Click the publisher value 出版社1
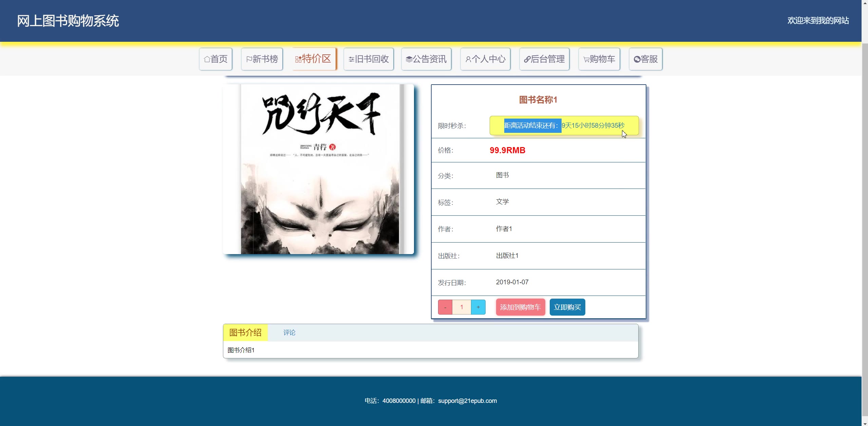Image resolution: width=868 pixels, height=426 pixels. [507, 255]
